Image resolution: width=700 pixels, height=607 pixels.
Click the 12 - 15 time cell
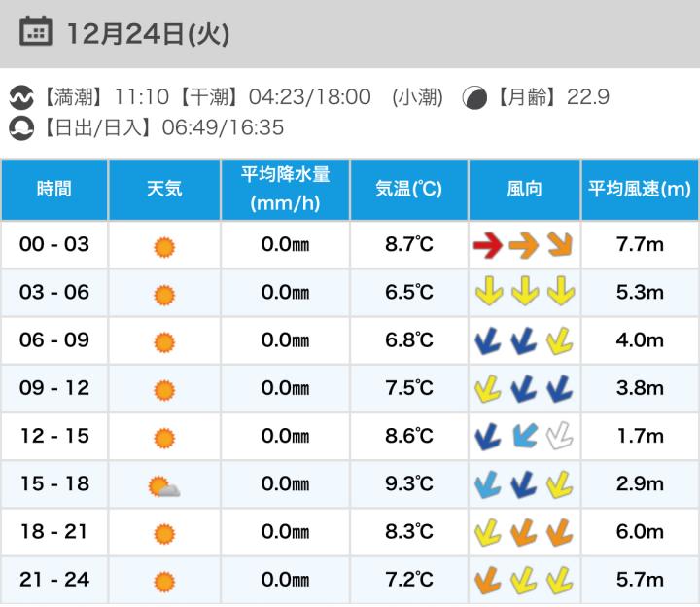pos(54,436)
